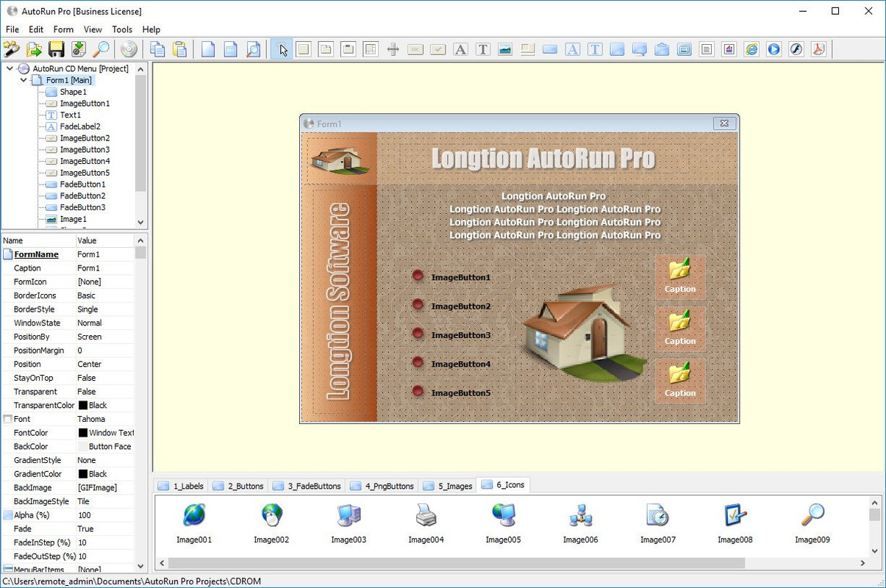Click the FontColor Window Text swatch
This screenshot has height=588, width=886.
pos(83,433)
